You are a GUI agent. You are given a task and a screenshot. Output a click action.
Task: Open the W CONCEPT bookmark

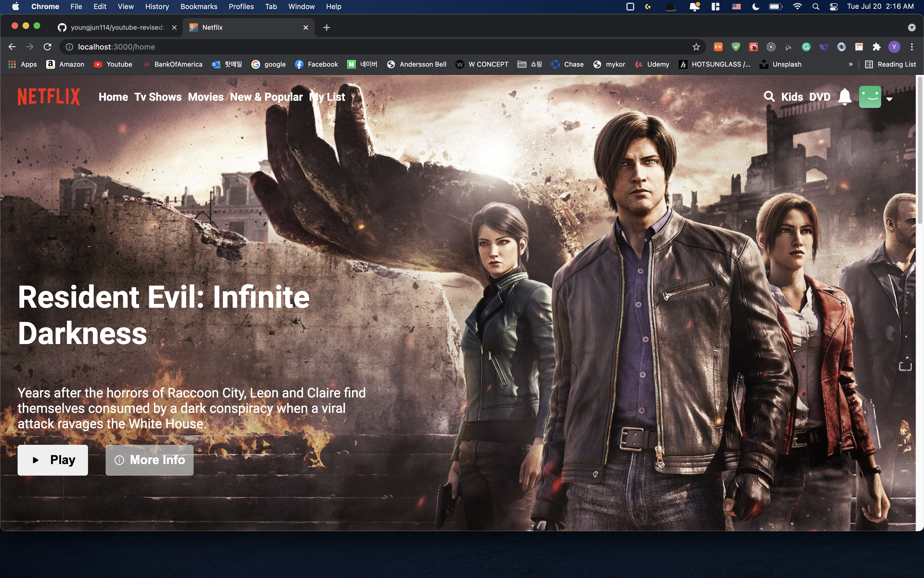point(482,64)
